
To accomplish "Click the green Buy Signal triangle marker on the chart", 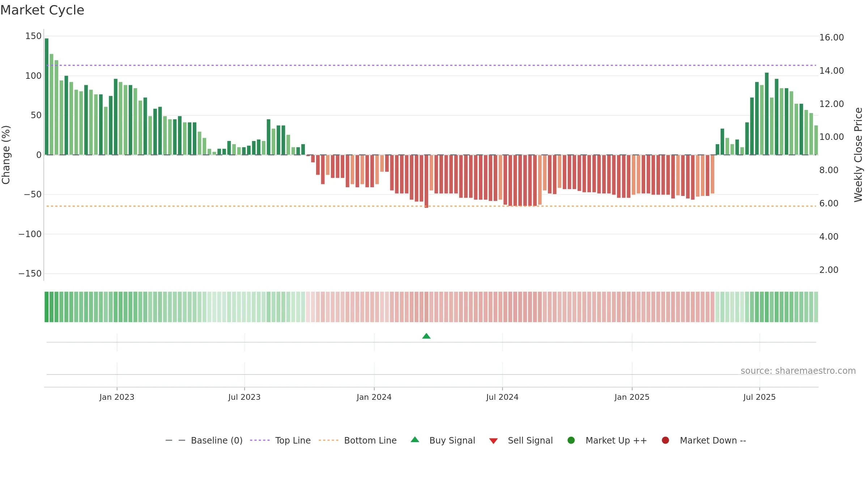I will (426, 336).
